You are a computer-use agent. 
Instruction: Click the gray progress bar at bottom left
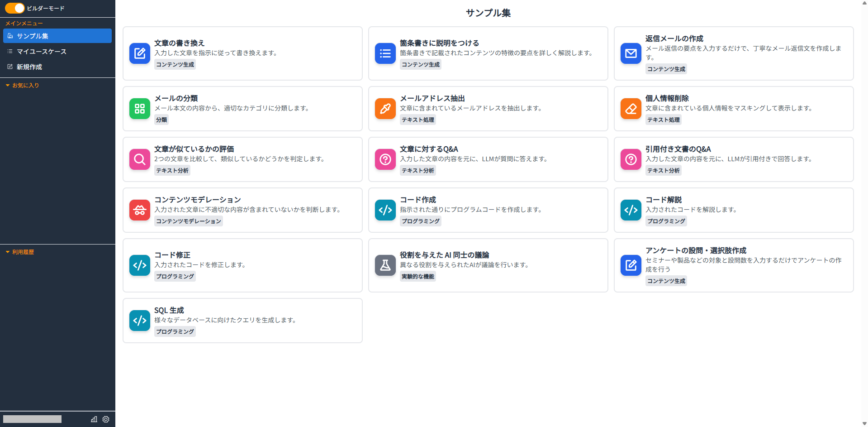coord(32,419)
